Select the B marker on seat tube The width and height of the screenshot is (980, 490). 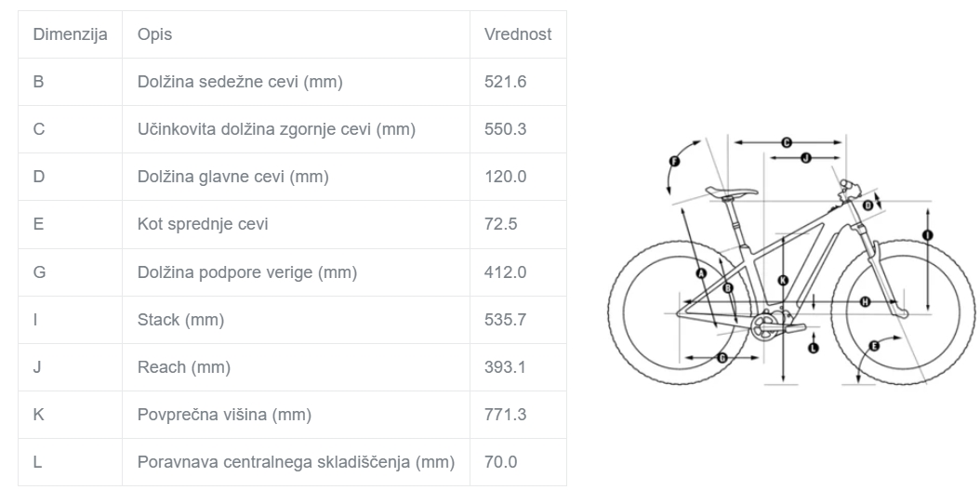728,288
